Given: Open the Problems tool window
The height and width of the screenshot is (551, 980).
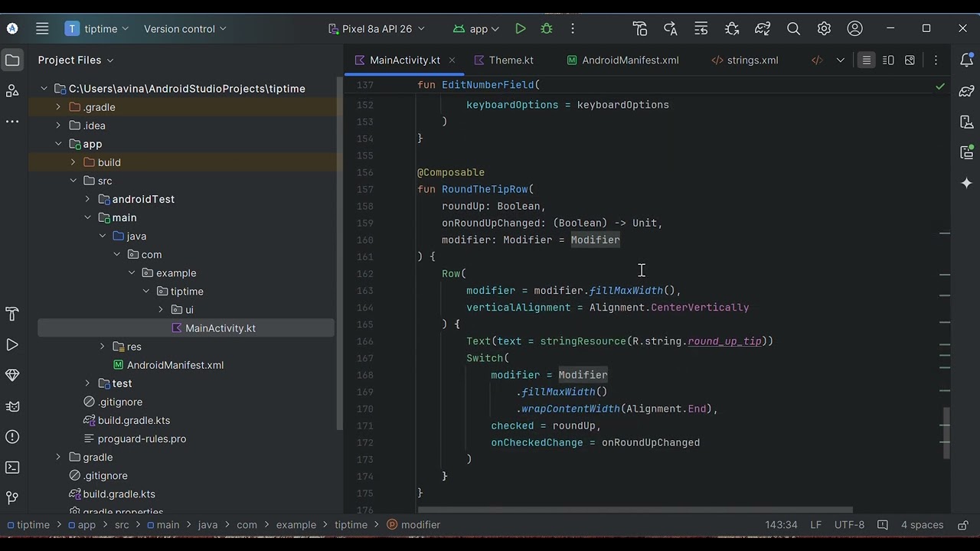Looking at the screenshot, I should point(12,437).
